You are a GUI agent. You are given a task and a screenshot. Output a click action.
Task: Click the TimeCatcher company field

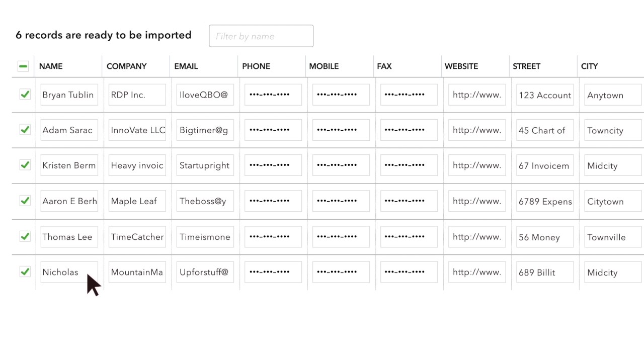tap(137, 237)
